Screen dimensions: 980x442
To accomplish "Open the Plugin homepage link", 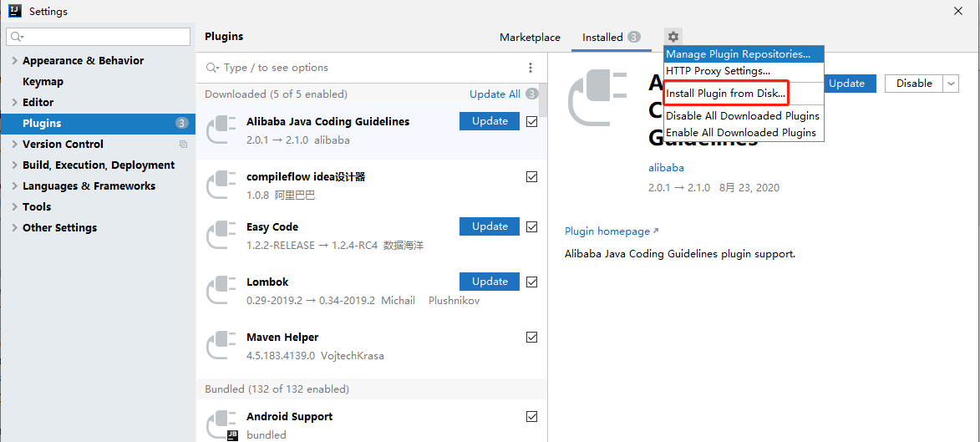I will (612, 231).
